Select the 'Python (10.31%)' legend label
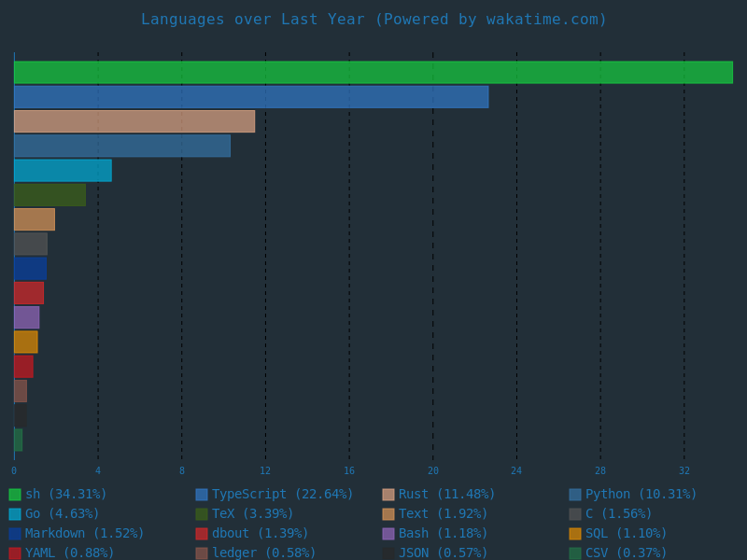 coord(641,495)
